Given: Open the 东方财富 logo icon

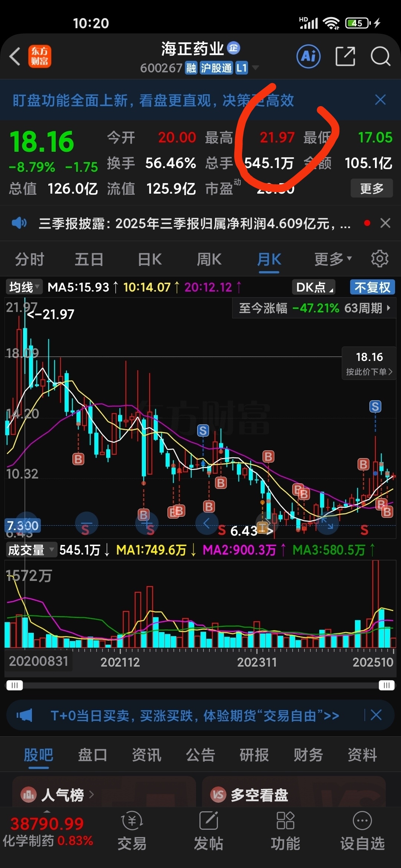Looking at the screenshot, I should (40, 57).
